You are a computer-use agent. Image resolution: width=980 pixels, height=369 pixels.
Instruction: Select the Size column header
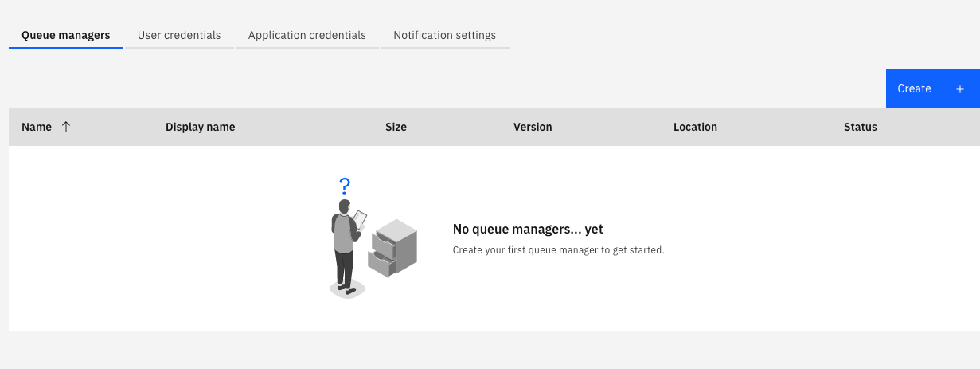click(396, 127)
